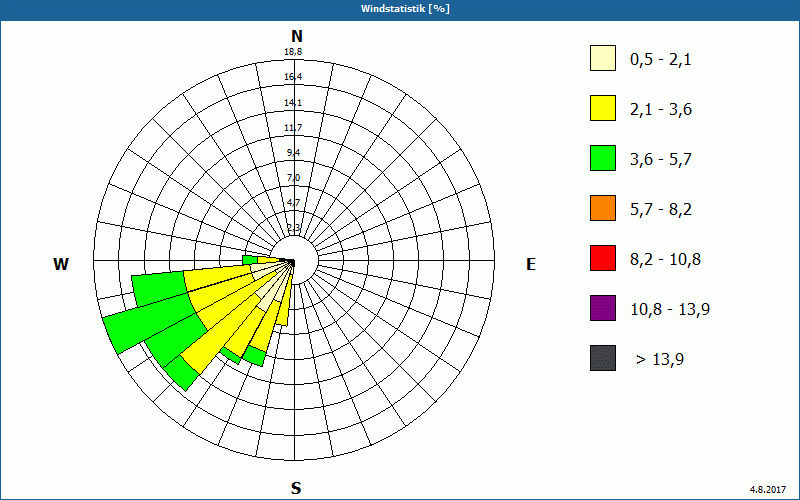
Task: Click the legend label "5,7 - 8,2"
Action: (x=661, y=210)
